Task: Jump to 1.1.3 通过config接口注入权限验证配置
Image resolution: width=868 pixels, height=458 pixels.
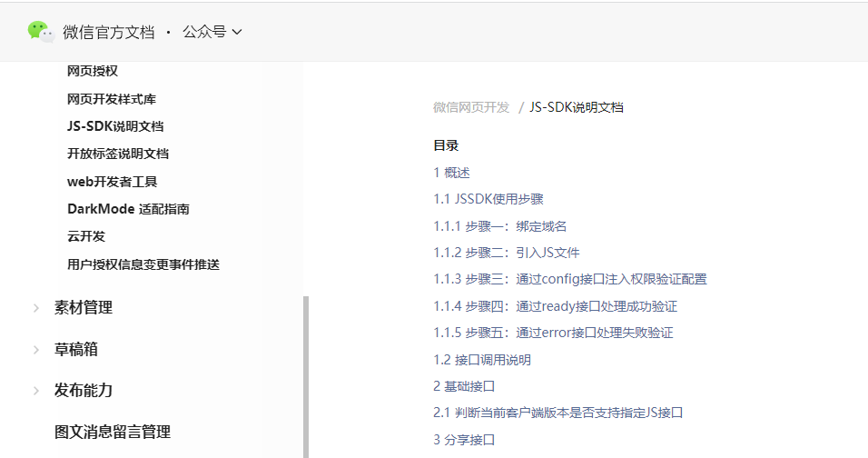Action: 570,279
